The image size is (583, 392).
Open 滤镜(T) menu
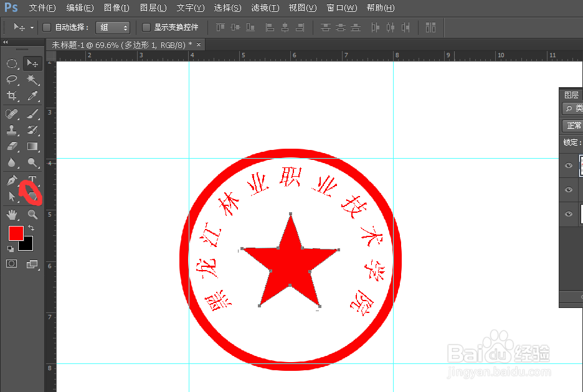pos(265,8)
